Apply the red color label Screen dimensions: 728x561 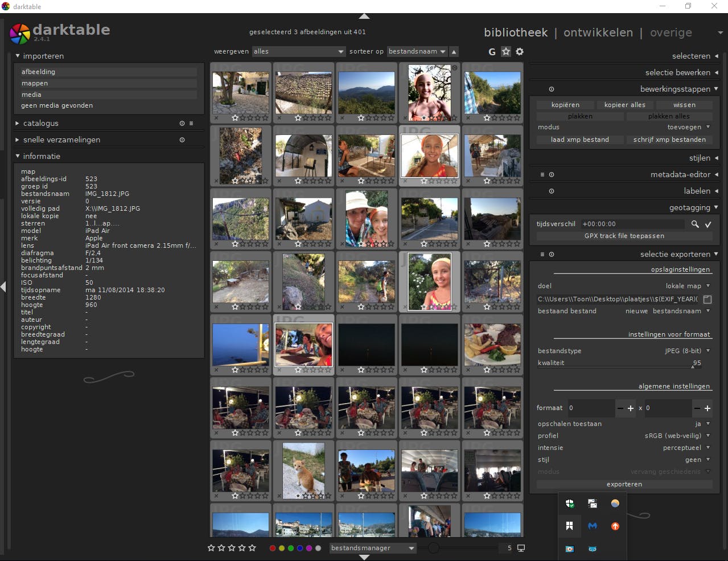tap(272, 548)
